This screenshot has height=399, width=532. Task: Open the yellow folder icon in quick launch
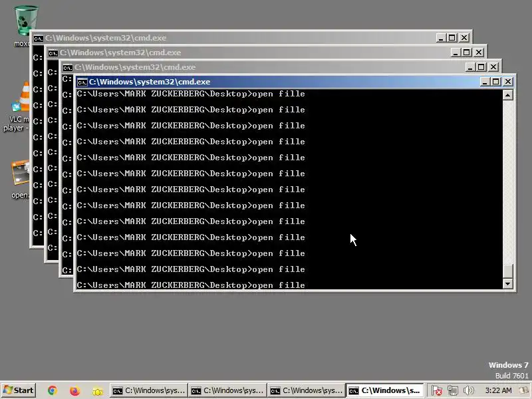[97, 391]
